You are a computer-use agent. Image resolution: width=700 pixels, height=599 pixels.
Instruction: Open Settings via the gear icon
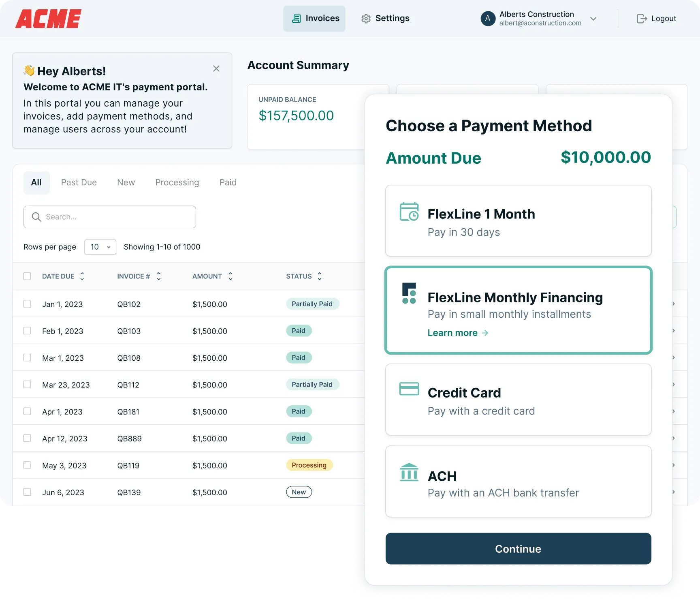366,18
